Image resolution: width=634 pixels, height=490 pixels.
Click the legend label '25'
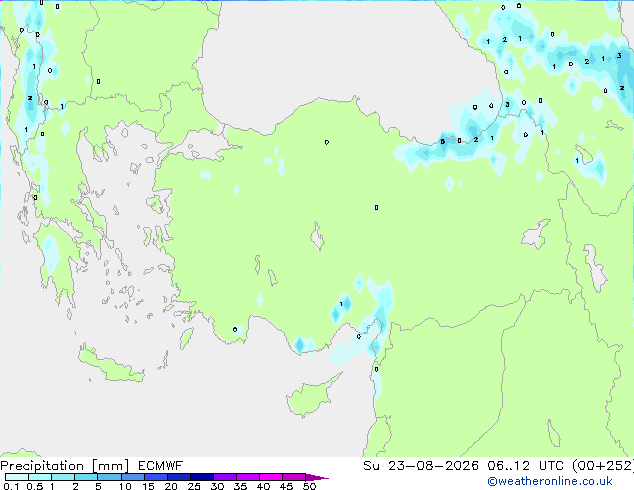tap(194, 486)
